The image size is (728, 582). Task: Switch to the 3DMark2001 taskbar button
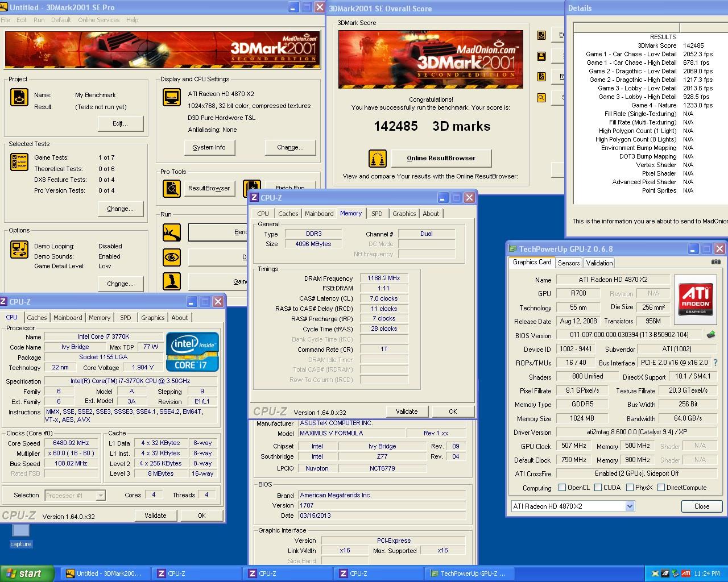click(105, 573)
